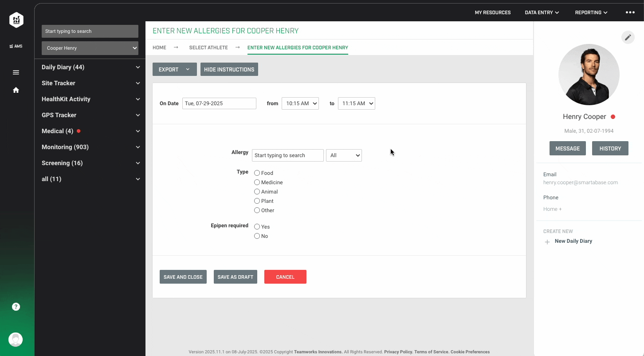The width and height of the screenshot is (644, 356).
Task: Click the SAVE AND CLOSE button
Action: point(183,277)
